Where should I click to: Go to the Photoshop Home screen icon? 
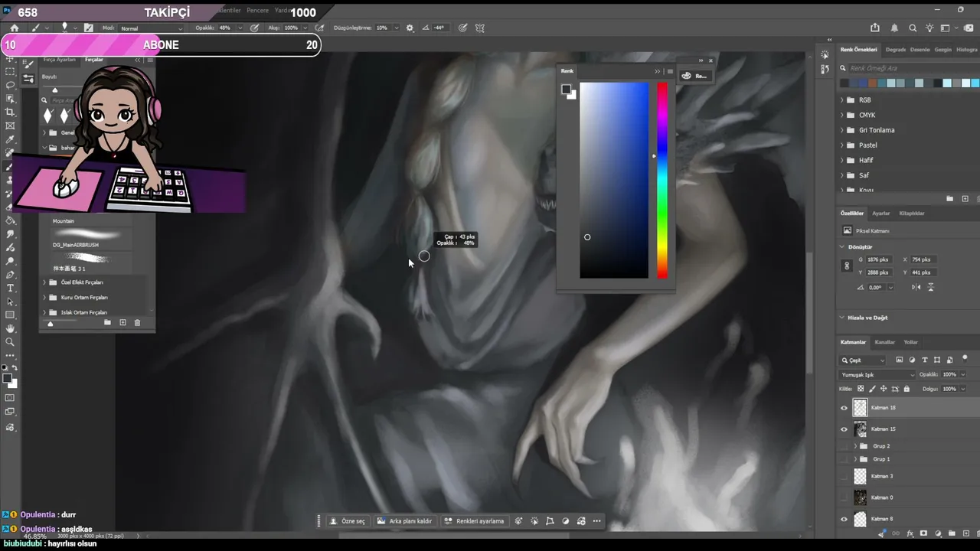15,28
